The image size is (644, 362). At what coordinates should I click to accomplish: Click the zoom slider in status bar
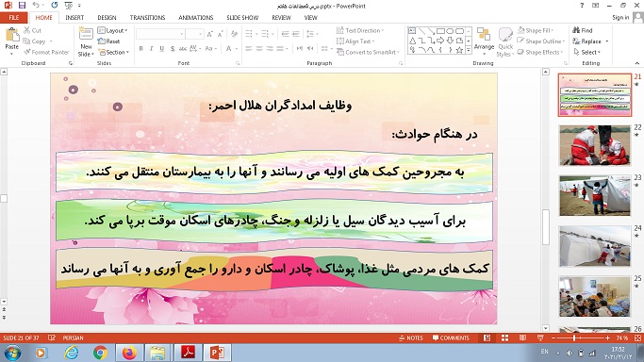click(580, 337)
